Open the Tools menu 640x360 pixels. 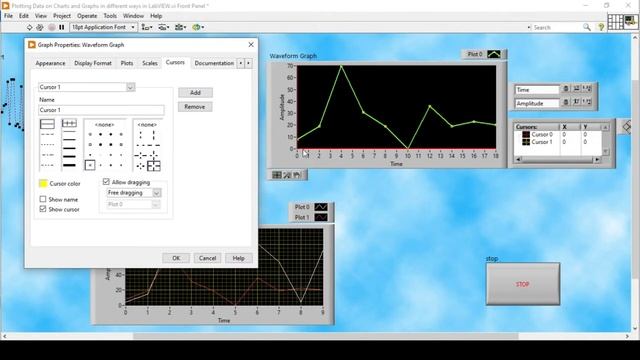tap(110, 16)
